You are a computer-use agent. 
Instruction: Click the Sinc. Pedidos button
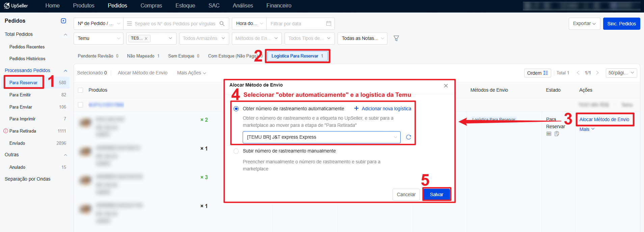[x=621, y=24]
